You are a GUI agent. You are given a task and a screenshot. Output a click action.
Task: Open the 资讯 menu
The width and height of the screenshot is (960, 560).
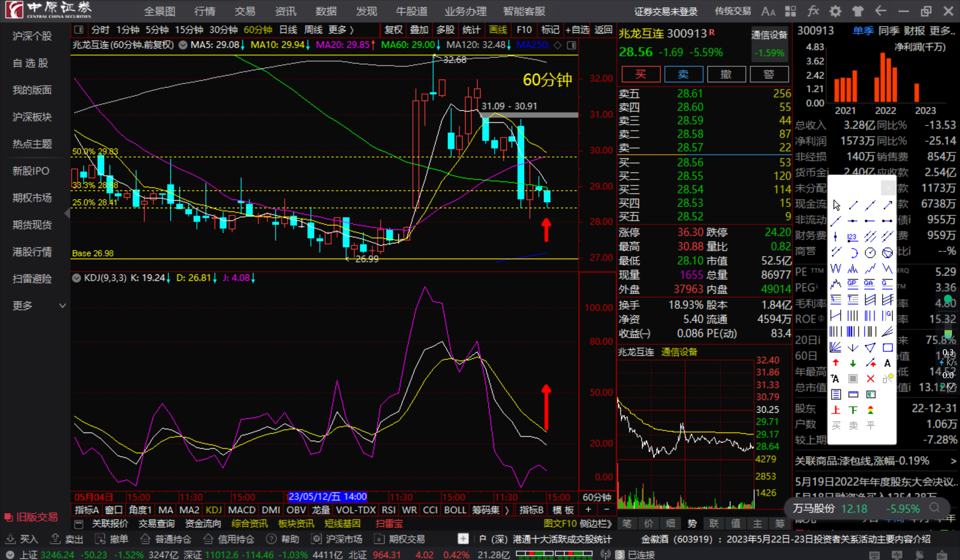[285, 11]
